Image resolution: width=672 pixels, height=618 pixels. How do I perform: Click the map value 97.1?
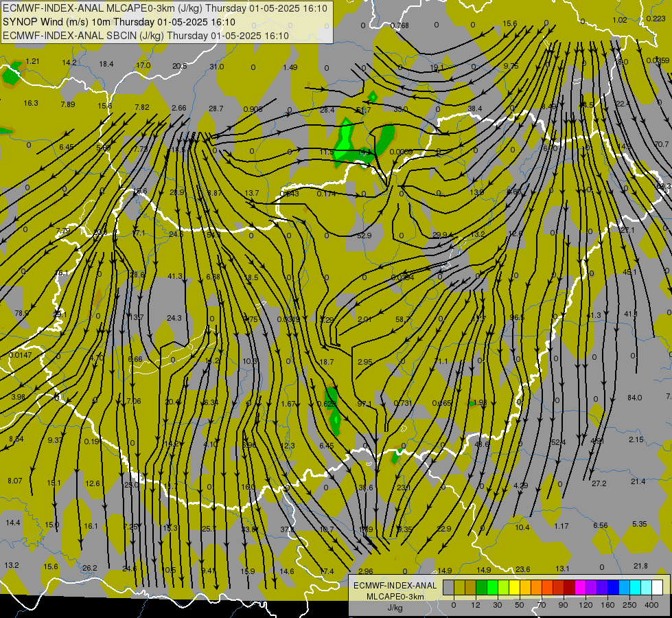pos(364,404)
